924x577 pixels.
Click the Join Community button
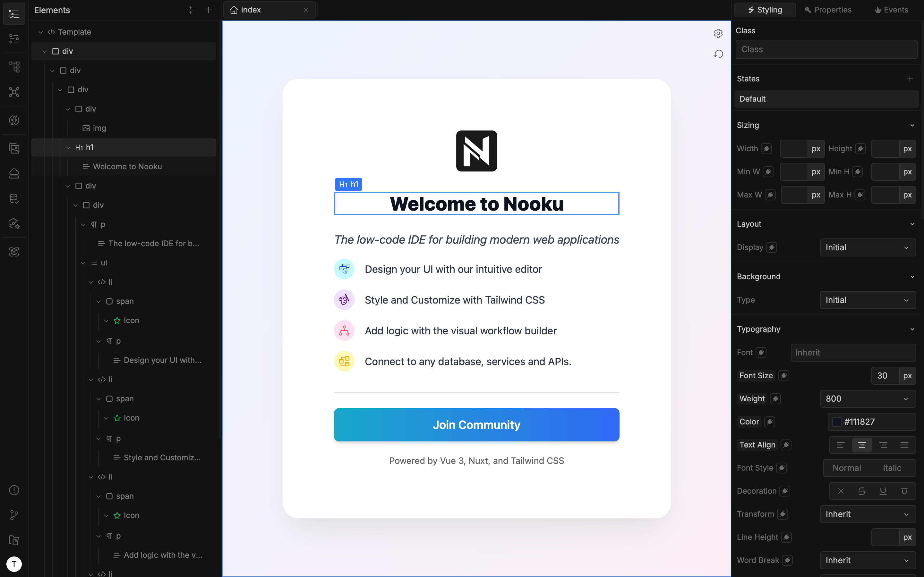click(x=476, y=425)
